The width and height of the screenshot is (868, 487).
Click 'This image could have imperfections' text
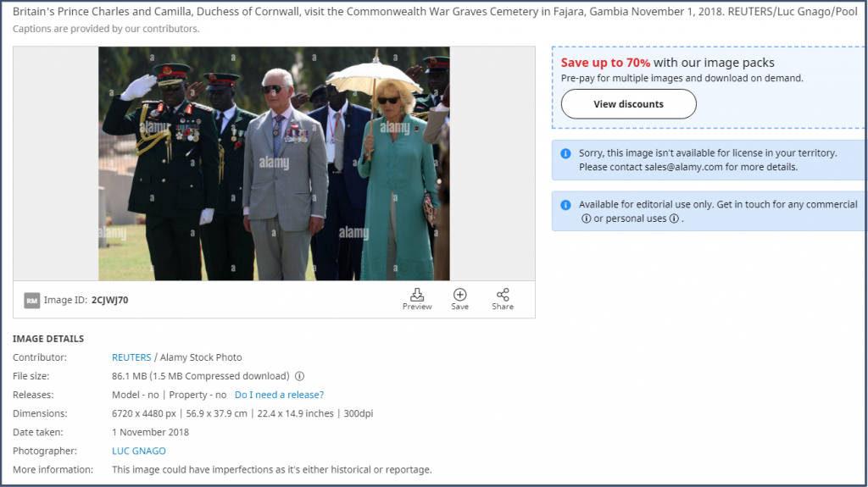pos(271,470)
